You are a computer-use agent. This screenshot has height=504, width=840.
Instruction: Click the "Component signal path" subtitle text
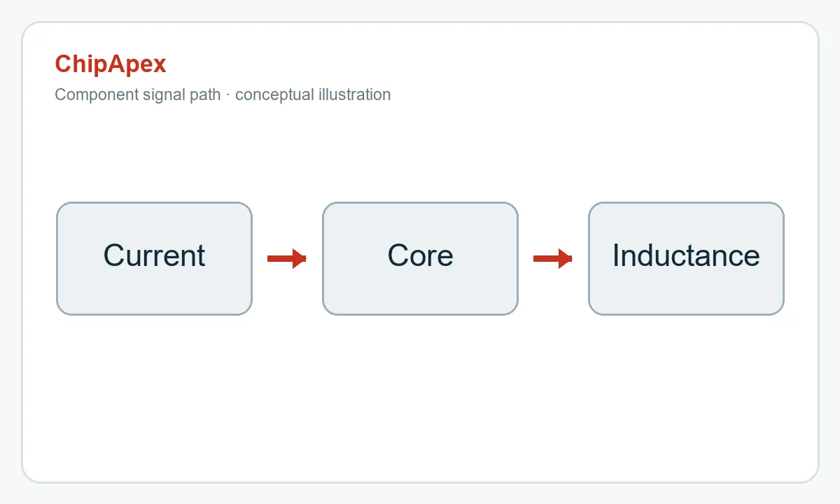coord(138,94)
